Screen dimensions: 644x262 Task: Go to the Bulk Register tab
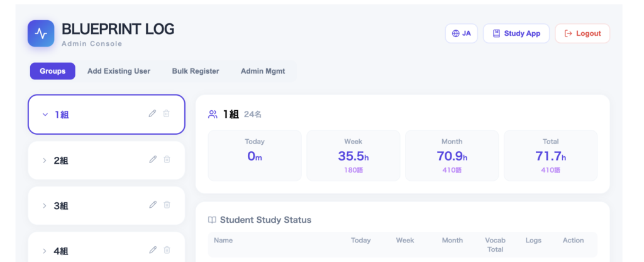(x=196, y=71)
